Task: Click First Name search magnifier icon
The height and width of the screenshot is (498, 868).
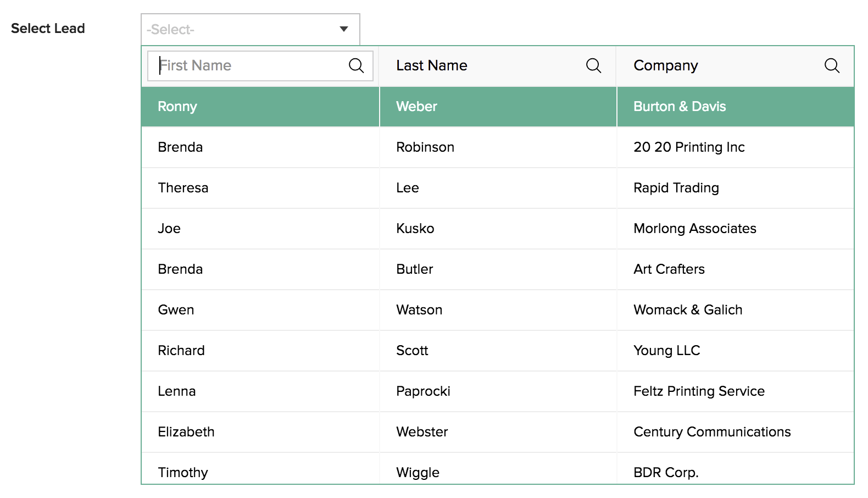Action: coord(357,66)
